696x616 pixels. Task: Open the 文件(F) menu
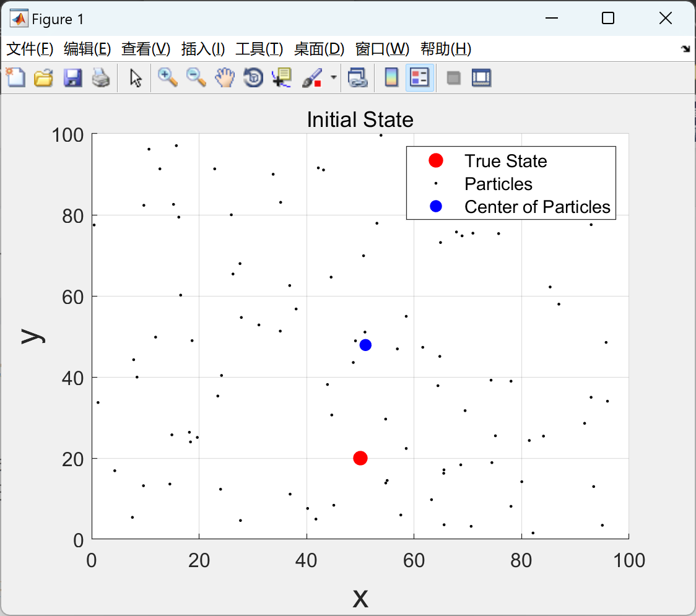30,49
